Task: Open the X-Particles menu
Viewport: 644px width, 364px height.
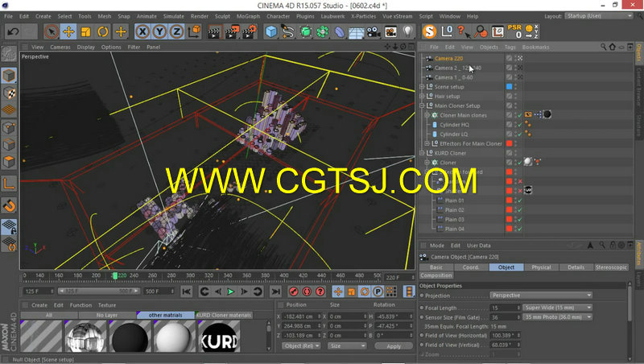Action: (364, 16)
